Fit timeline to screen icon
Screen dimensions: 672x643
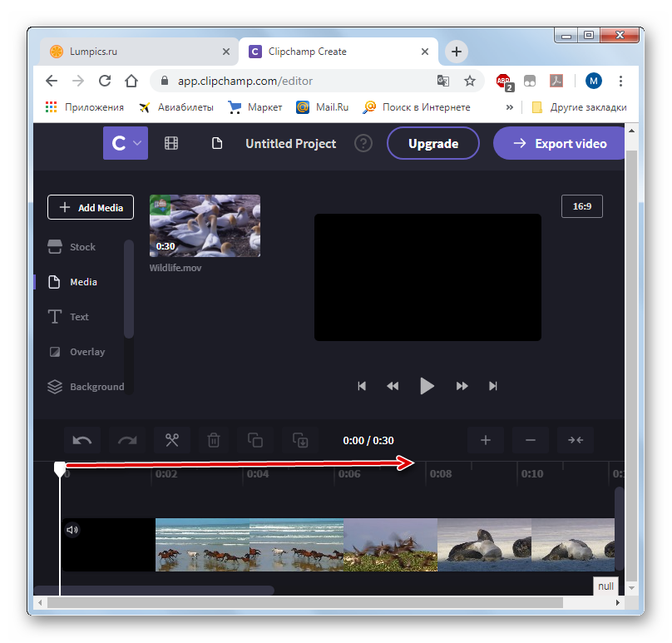click(576, 440)
